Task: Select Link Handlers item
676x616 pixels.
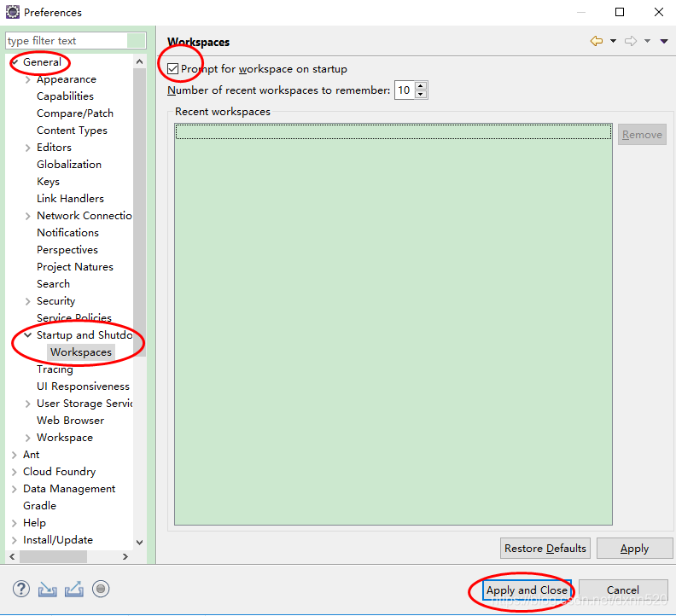Action: (x=70, y=198)
